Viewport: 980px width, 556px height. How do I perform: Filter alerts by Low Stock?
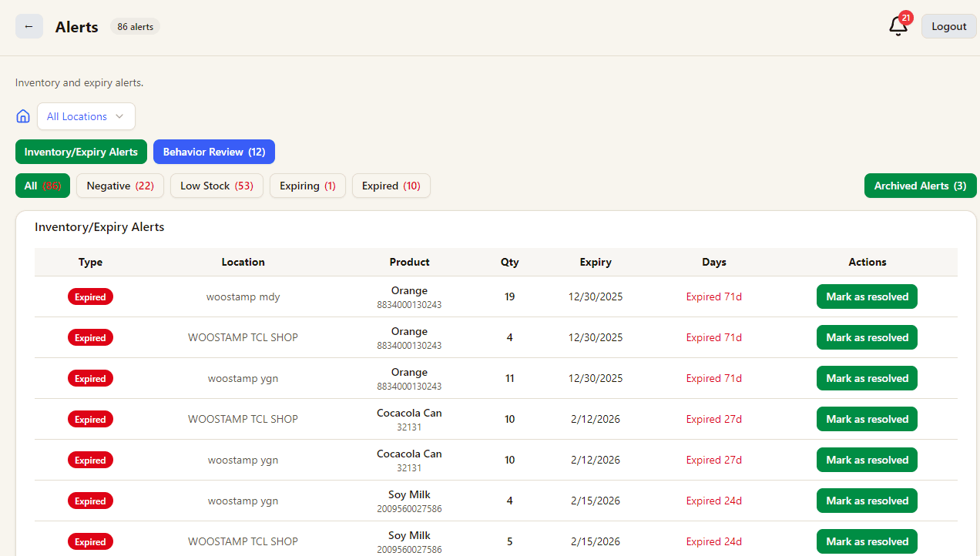(216, 186)
